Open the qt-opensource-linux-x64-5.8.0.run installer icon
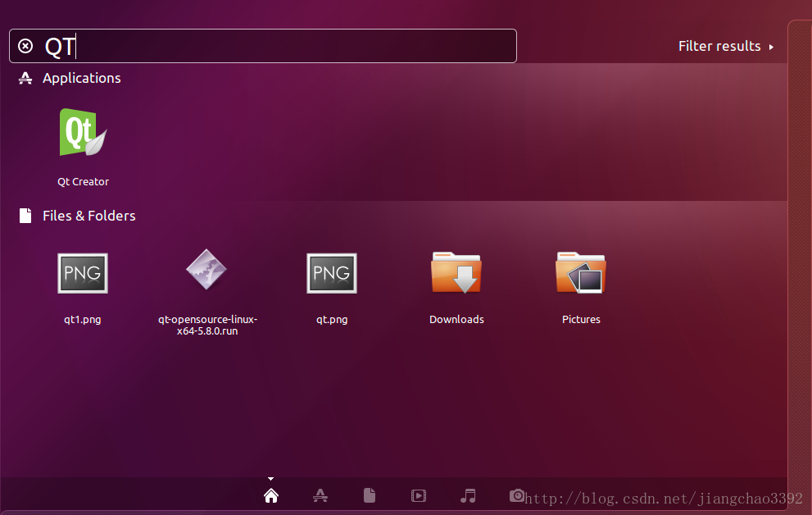This screenshot has height=515, width=812. point(206,270)
